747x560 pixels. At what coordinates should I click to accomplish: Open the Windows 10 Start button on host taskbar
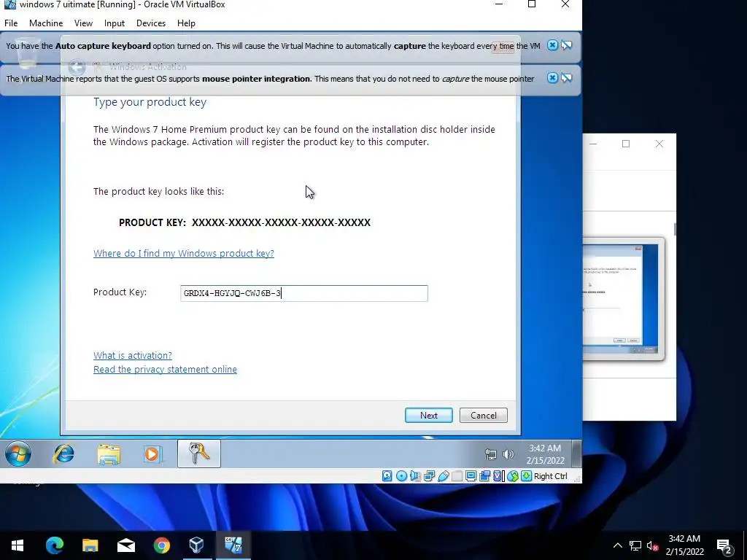click(18, 545)
